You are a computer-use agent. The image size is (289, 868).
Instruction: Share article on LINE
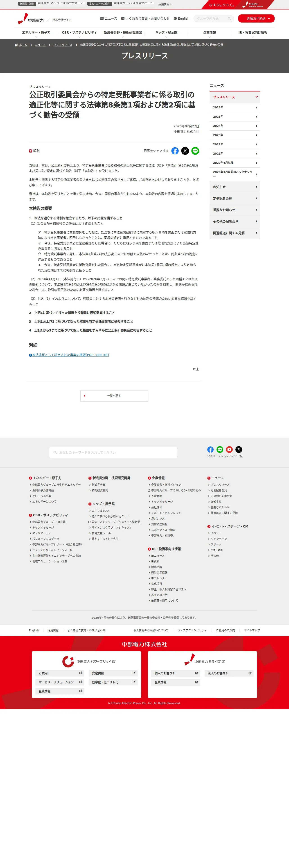click(195, 151)
